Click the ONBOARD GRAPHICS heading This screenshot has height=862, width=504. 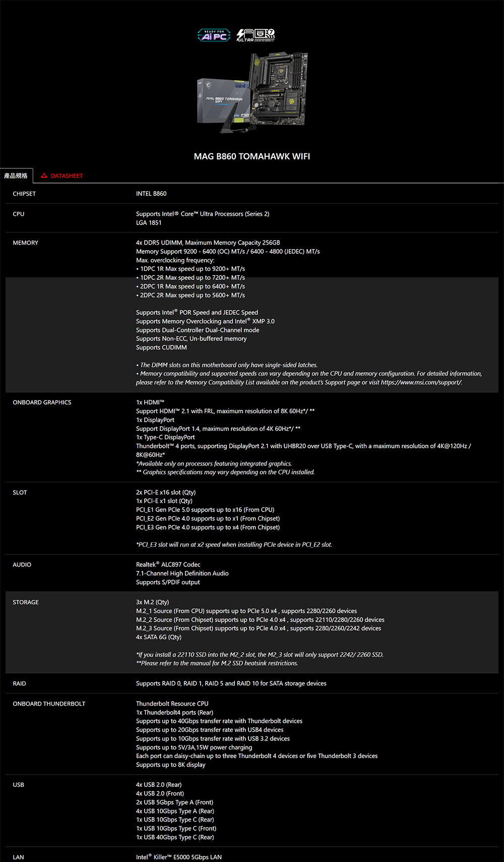42,403
